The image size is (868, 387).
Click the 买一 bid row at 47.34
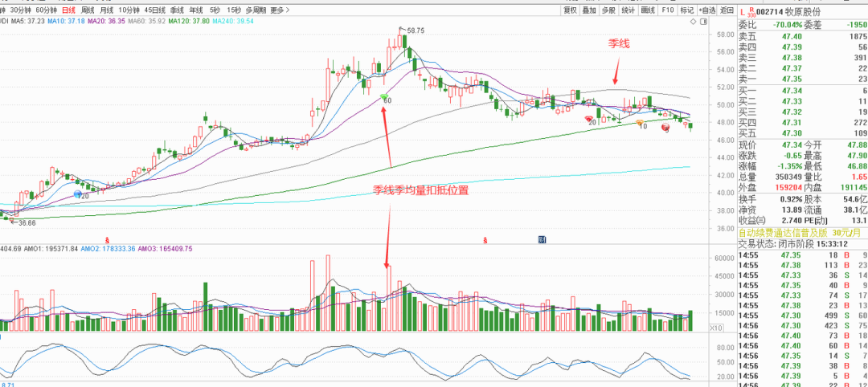point(803,90)
